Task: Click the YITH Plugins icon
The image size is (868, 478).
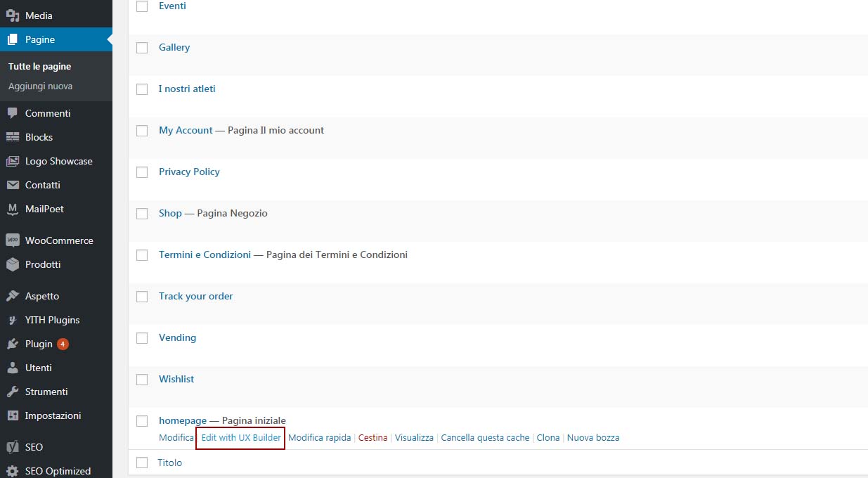Action: [13, 320]
